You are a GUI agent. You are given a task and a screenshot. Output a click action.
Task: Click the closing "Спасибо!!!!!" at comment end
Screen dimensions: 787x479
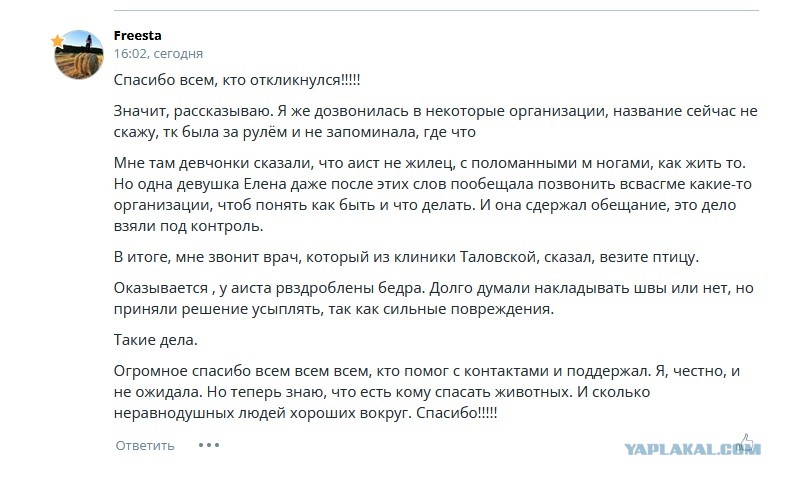[457, 413]
